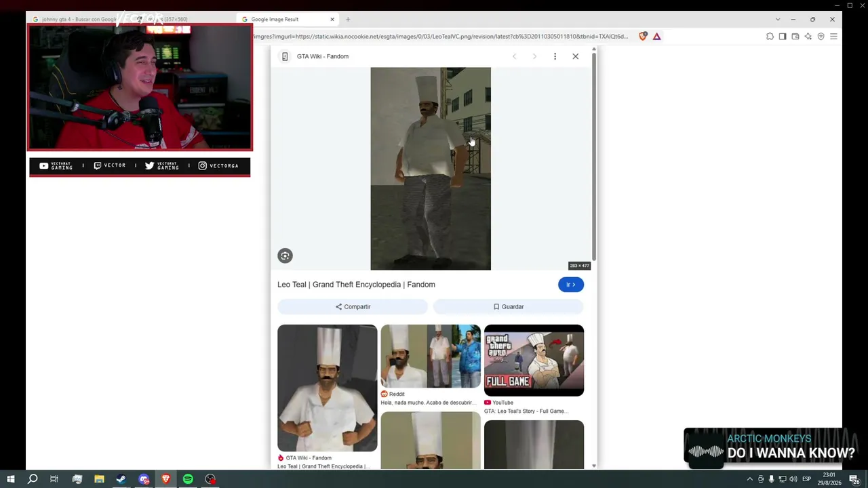
Task: Open OBS Studio from the taskbar
Action: (210, 479)
